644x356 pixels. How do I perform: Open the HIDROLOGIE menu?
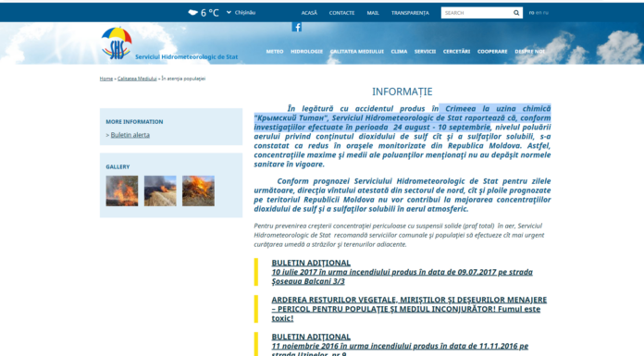[x=307, y=52]
